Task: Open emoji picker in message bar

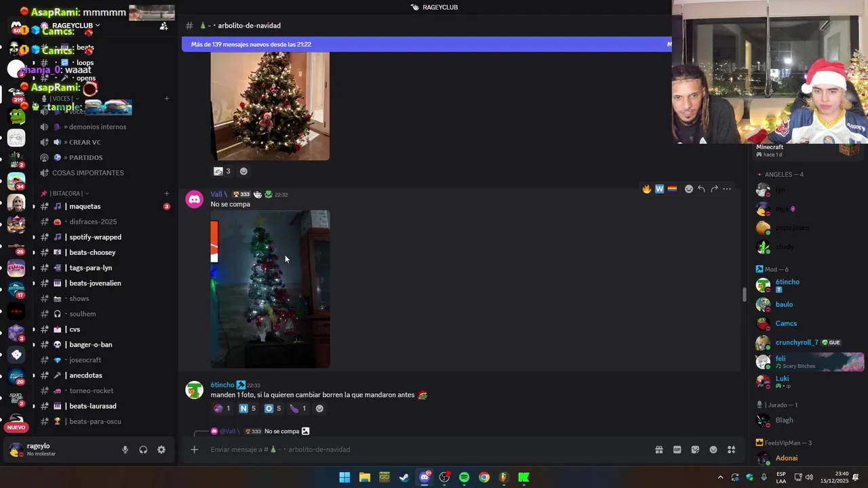Action: click(x=713, y=449)
